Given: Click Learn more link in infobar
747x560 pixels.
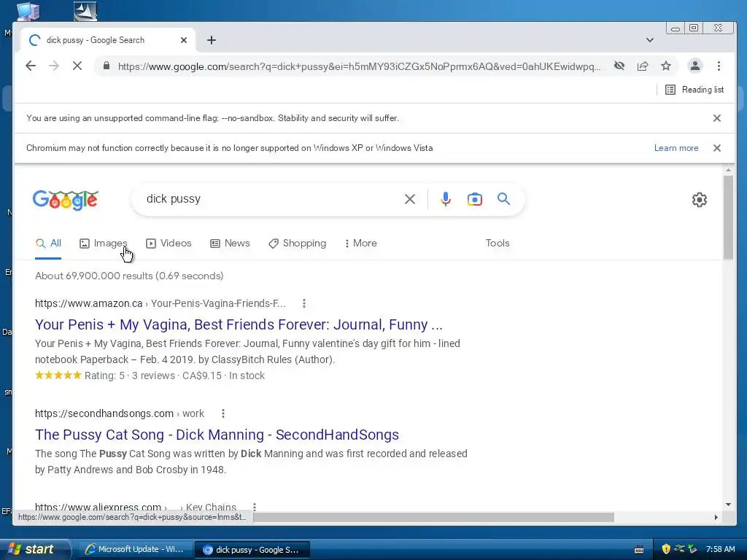Looking at the screenshot, I should [x=676, y=148].
